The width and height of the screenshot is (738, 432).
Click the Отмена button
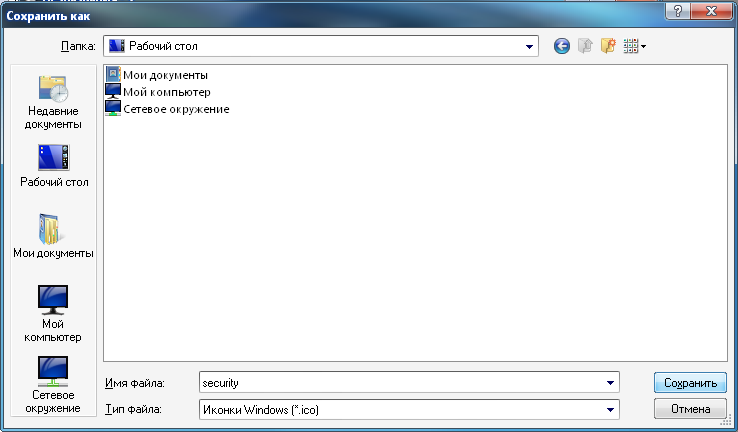[690, 408]
